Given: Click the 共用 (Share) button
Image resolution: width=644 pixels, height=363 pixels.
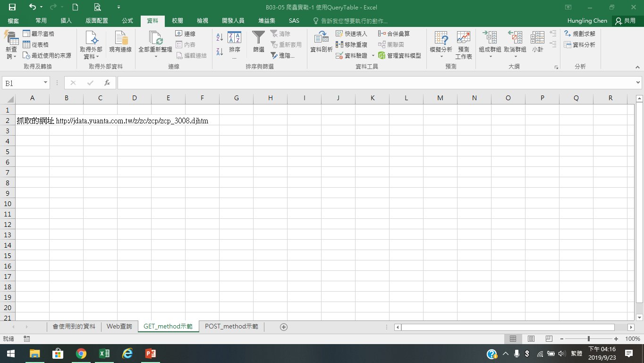Looking at the screenshot, I should tap(626, 21).
